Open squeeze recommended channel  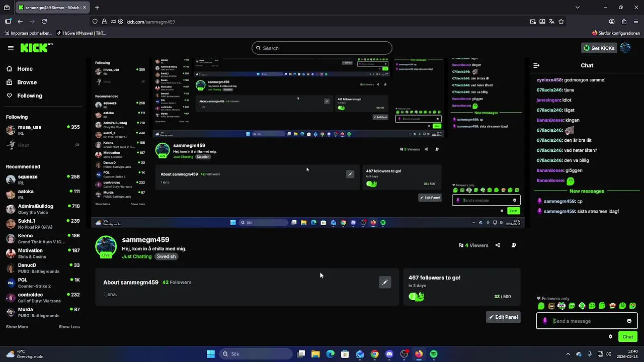43,179
